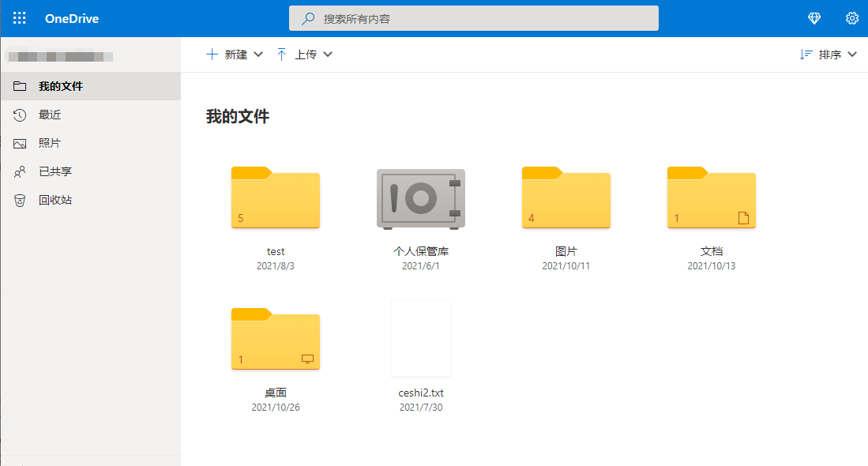Click the 图片 name label
Viewport: 868px width, 466px height.
(x=566, y=251)
